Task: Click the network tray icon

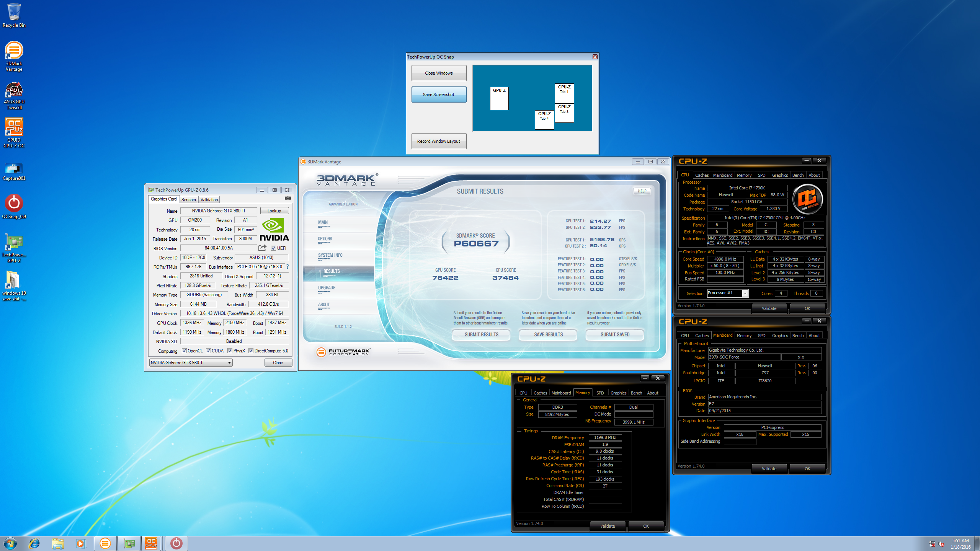Action: click(932, 544)
